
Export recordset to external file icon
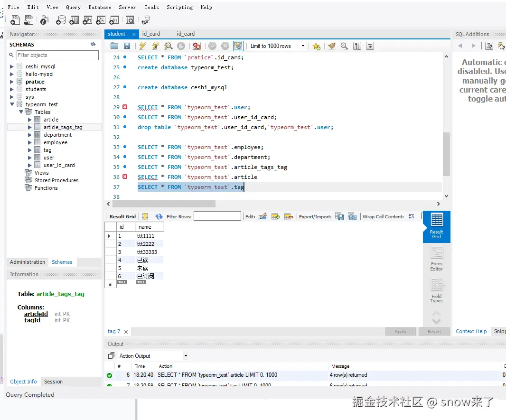click(339, 216)
